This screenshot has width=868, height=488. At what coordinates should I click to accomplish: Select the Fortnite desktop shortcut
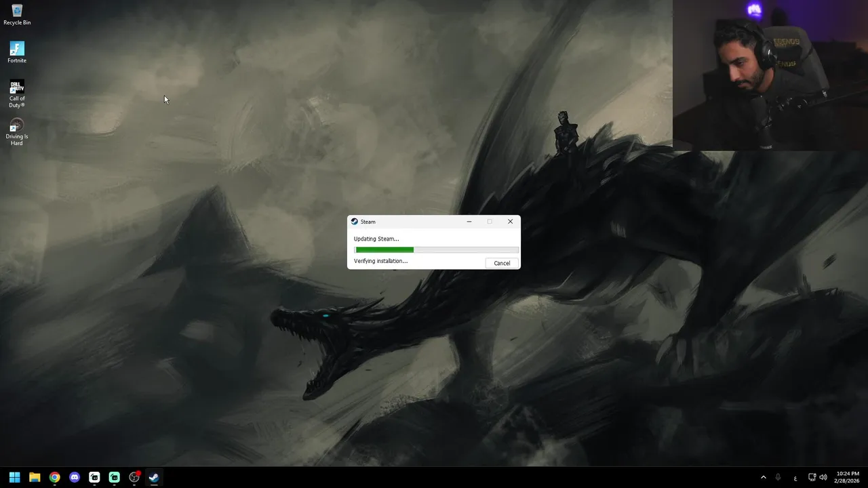pyautogui.click(x=17, y=53)
